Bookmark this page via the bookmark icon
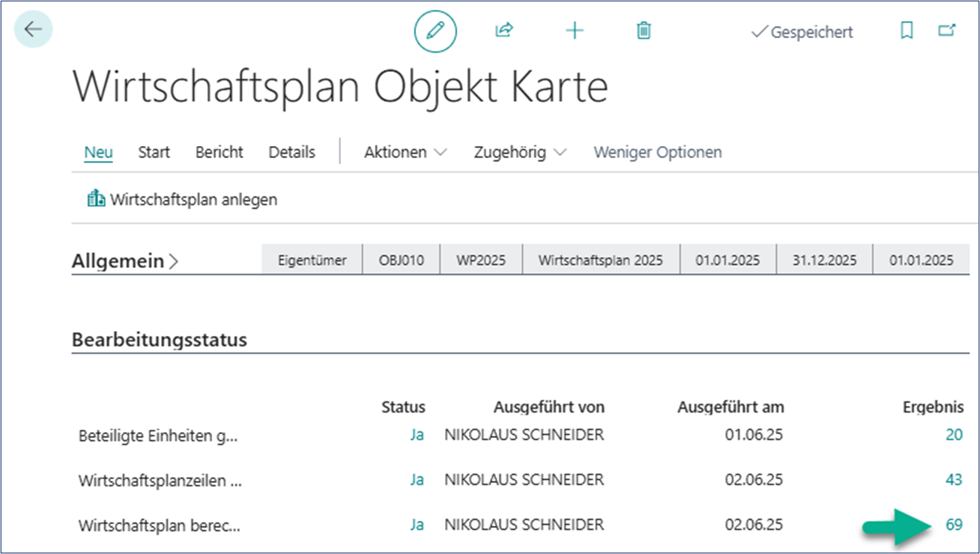Image resolution: width=980 pixels, height=554 pixels. click(x=906, y=31)
